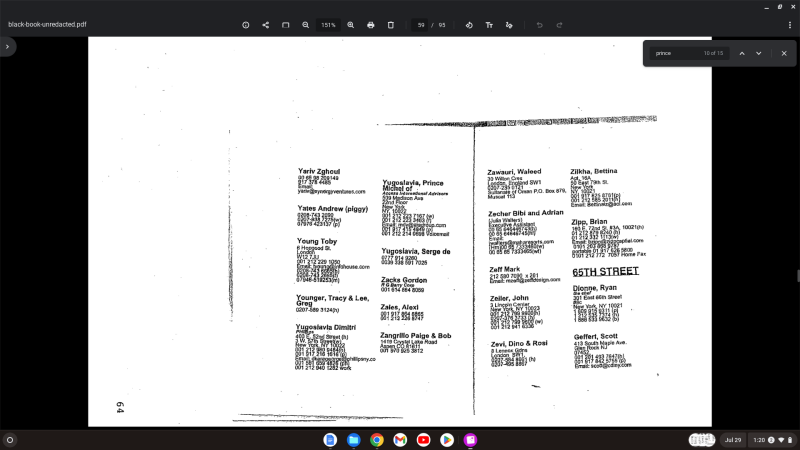The height and width of the screenshot is (450, 800).
Task: Click 'Zecher Bibi and Adrian' entry
Action: 526,213
